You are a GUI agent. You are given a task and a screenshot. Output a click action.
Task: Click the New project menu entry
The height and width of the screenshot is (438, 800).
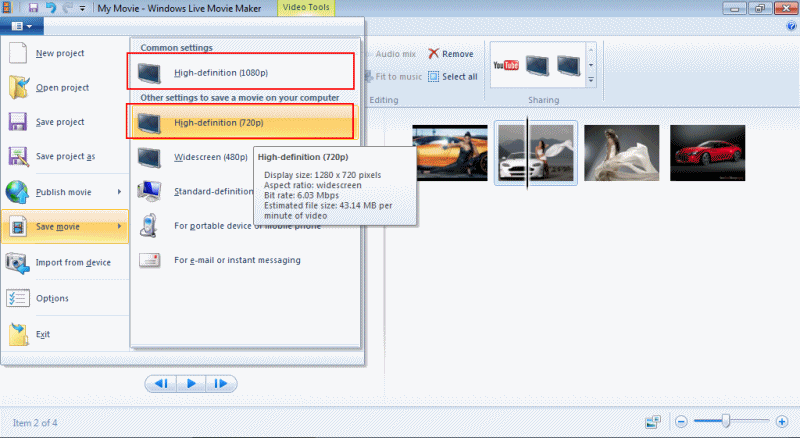65,53
